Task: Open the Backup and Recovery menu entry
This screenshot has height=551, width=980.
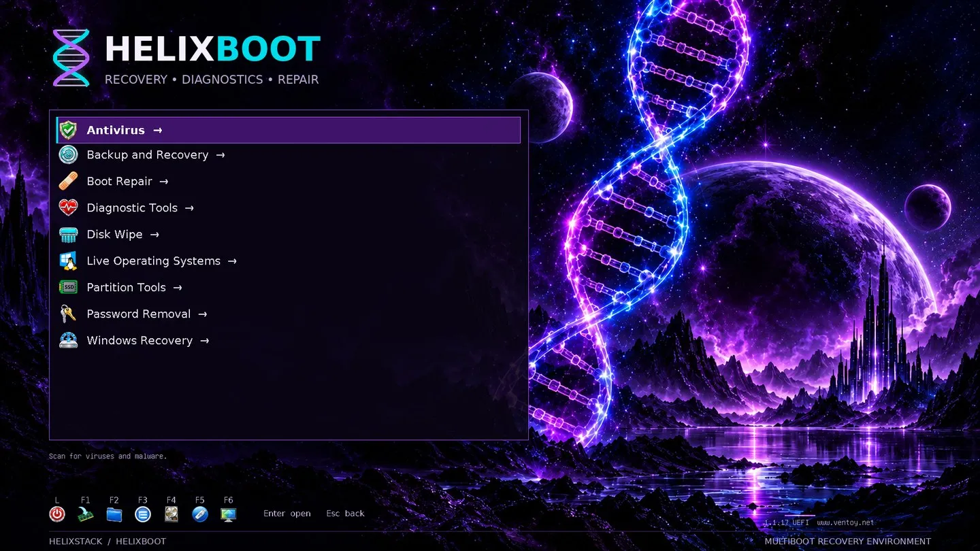Action: click(289, 155)
